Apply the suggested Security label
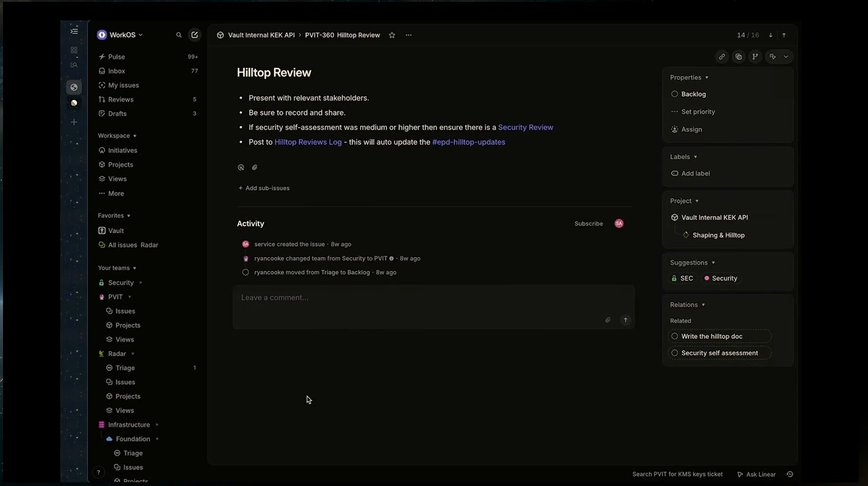The height and width of the screenshot is (486, 868). [721, 278]
